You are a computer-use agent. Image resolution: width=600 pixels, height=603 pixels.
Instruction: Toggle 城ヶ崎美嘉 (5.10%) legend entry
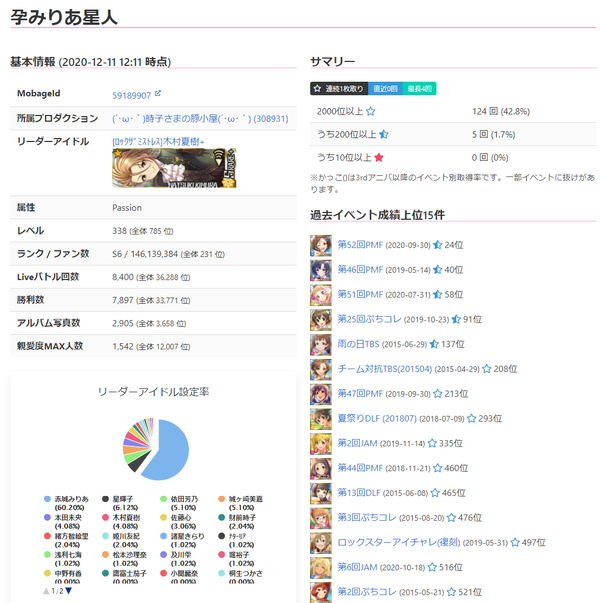pos(240,503)
